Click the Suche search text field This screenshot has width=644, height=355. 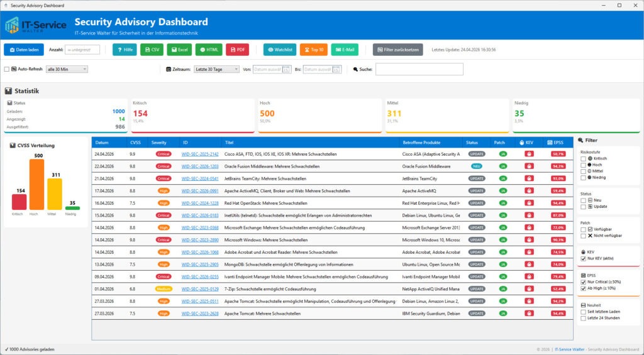point(419,69)
